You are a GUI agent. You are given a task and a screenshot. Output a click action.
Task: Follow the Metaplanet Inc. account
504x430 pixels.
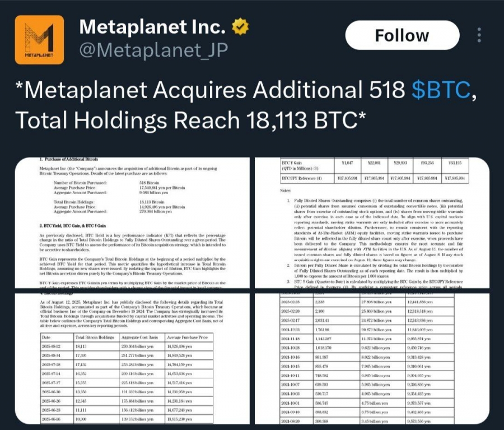tap(402, 35)
